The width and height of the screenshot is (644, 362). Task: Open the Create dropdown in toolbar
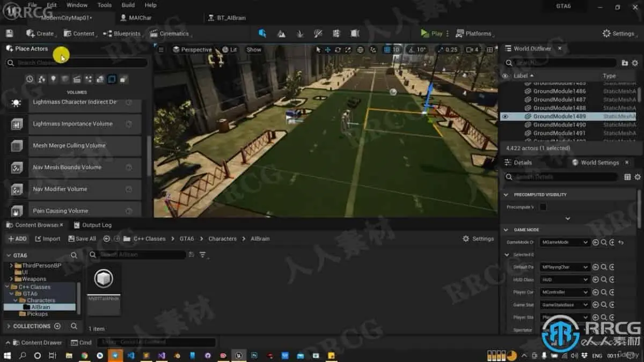pos(41,33)
